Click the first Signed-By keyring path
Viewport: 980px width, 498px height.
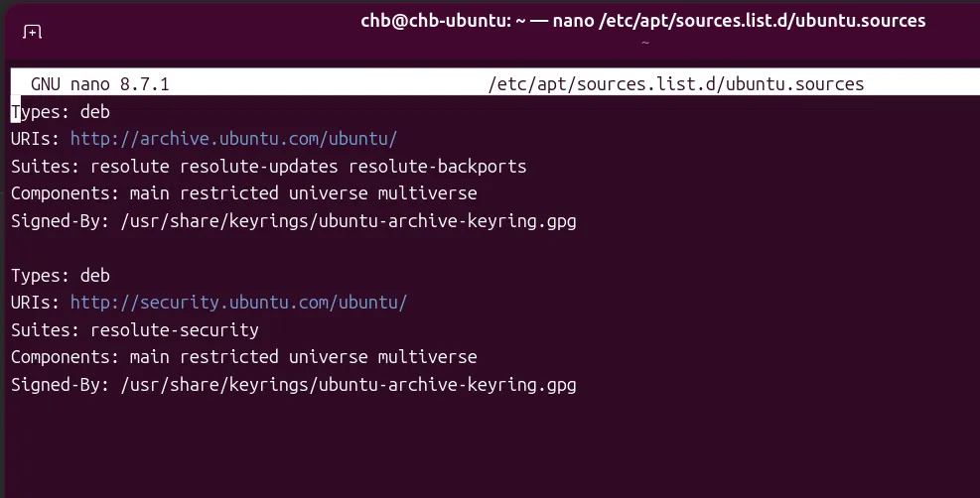coord(349,221)
